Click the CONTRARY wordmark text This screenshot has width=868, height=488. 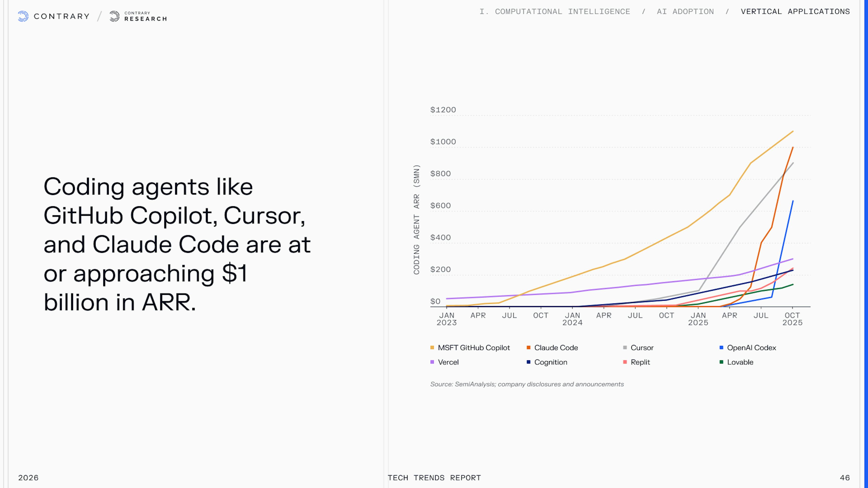[x=62, y=16]
